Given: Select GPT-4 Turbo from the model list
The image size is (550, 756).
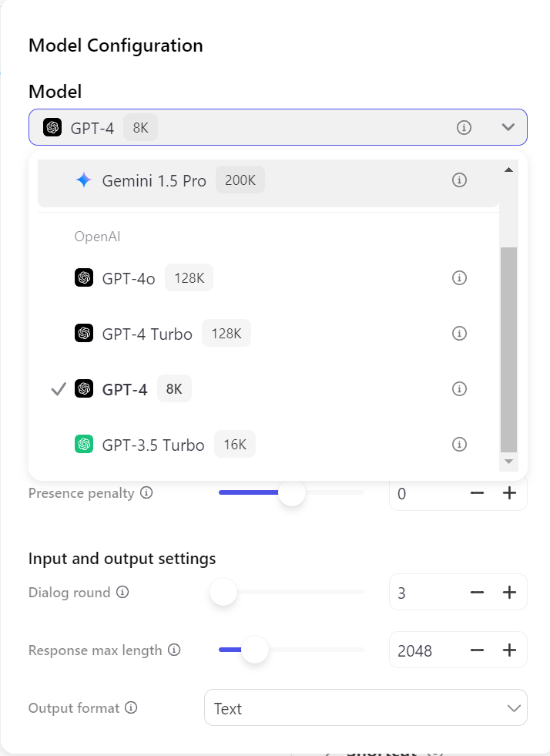Looking at the screenshot, I should [x=146, y=333].
